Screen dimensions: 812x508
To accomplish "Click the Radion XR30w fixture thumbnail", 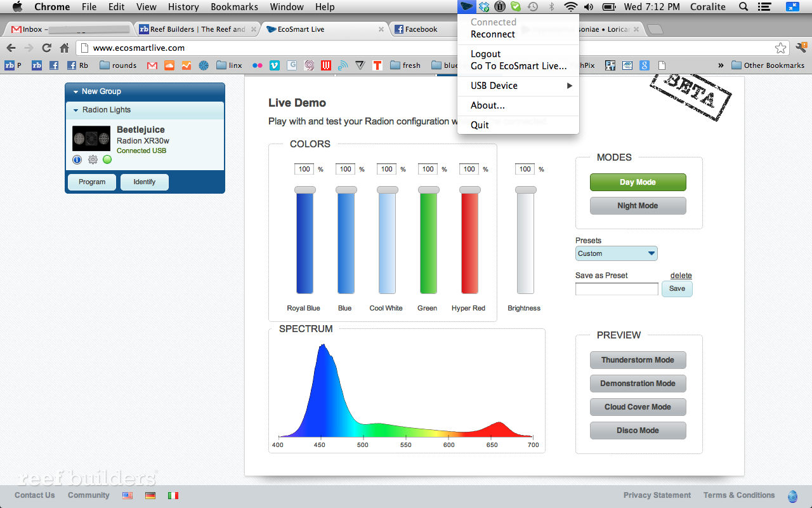I will [x=91, y=138].
